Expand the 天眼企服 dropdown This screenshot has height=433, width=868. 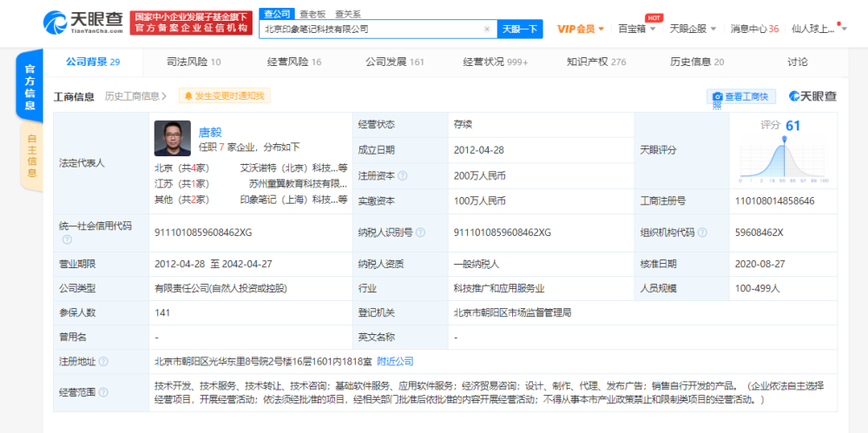coord(693,29)
